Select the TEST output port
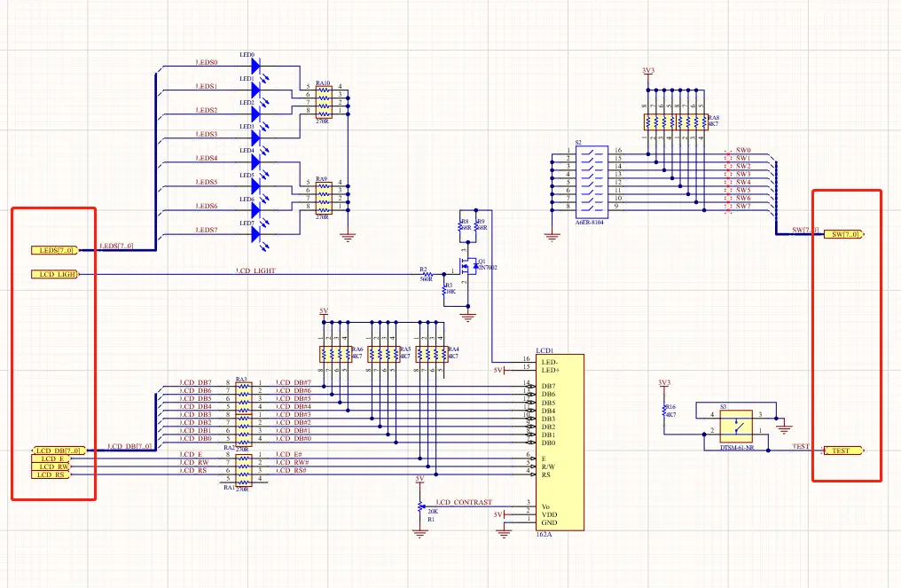This screenshot has width=901, height=588. [844, 451]
